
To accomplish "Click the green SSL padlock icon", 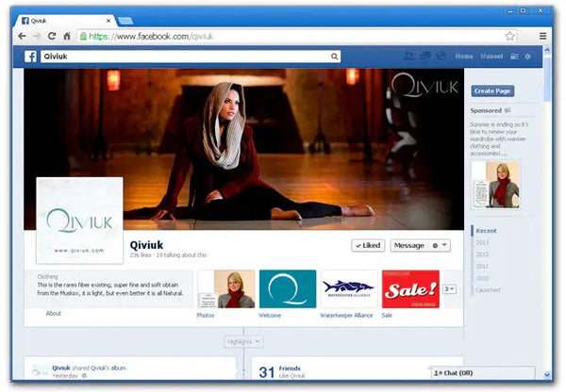I will click(x=83, y=36).
